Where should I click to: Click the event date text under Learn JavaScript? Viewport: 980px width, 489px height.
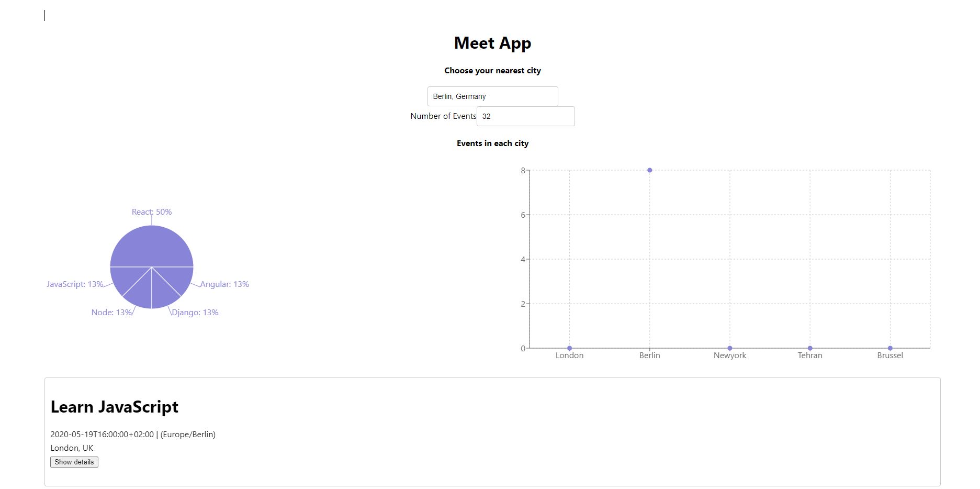pyautogui.click(x=133, y=434)
